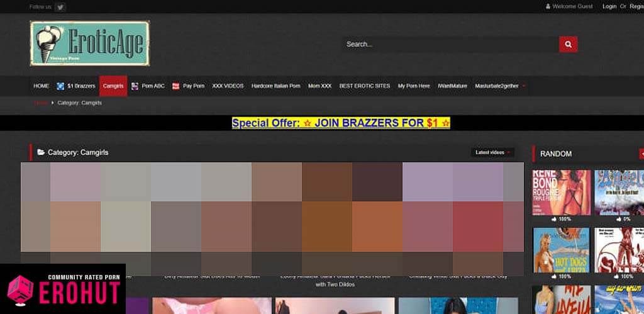This screenshot has width=644, height=314.
Task: Select the Camgirls menu tab
Action: click(x=113, y=86)
